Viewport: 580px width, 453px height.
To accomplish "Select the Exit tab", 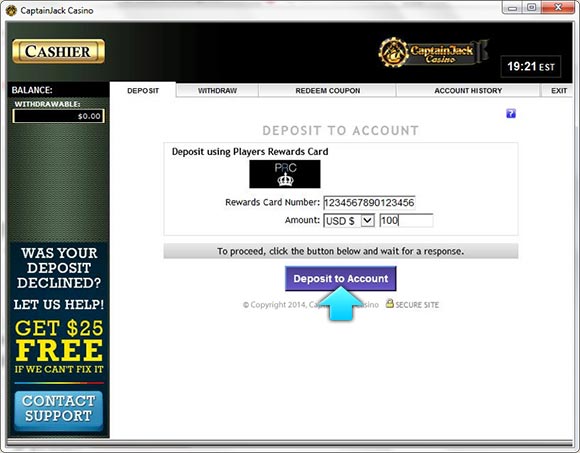I will click(558, 91).
